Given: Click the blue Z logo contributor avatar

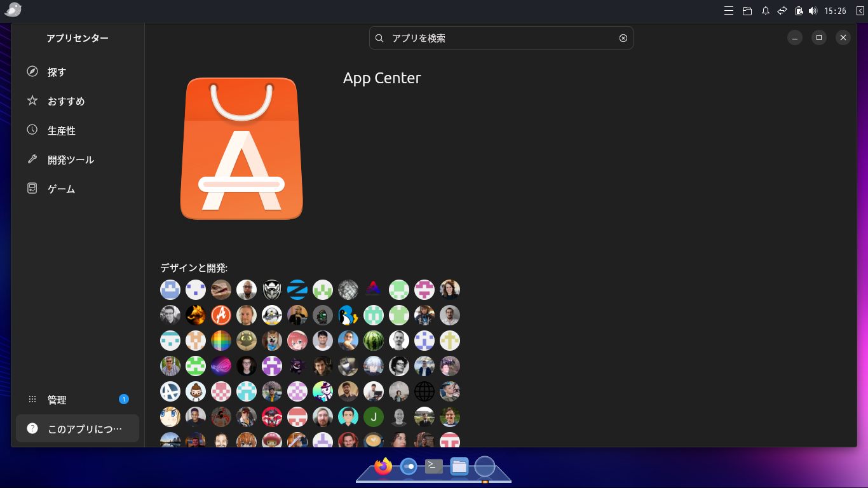Looking at the screenshot, I should (297, 290).
